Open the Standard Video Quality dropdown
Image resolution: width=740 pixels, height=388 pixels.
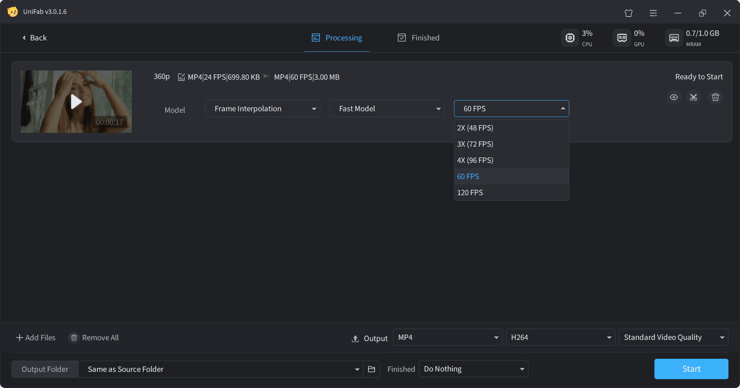pyautogui.click(x=673, y=337)
